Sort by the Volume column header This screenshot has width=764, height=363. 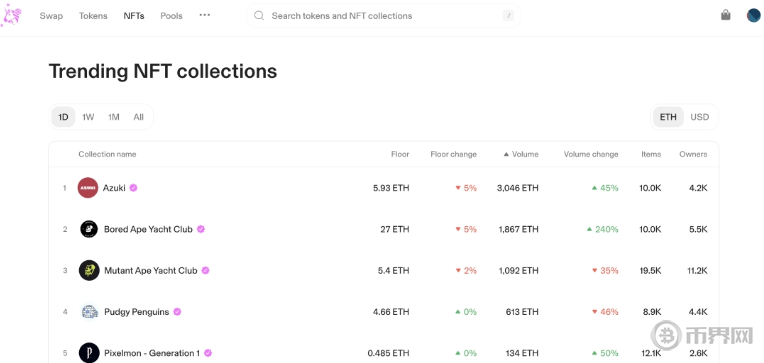[x=521, y=154]
